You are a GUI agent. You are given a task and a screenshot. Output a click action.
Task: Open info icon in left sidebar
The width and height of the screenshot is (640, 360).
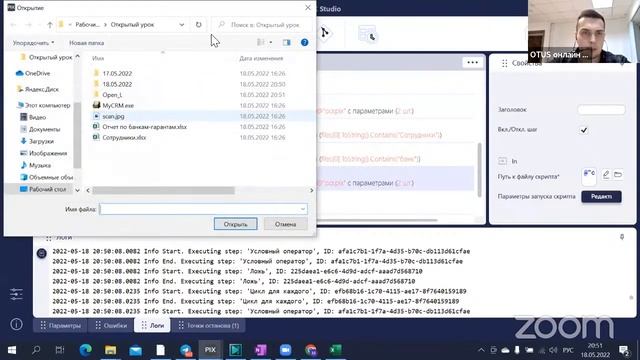[x=16, y=324]
